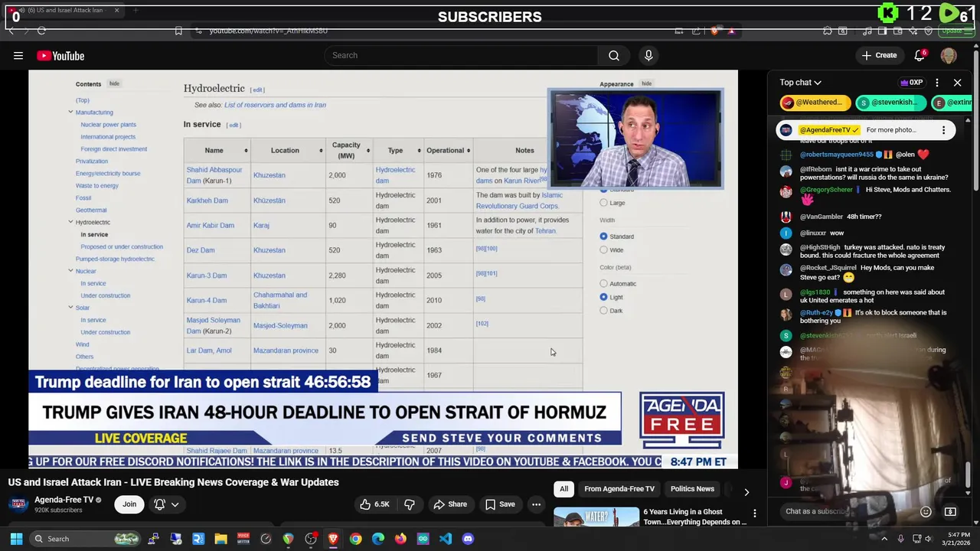Open the pinned AgendaFreeTV message options
The width and height of the screenshot is (980, 551).
click(x=943, y=130)
